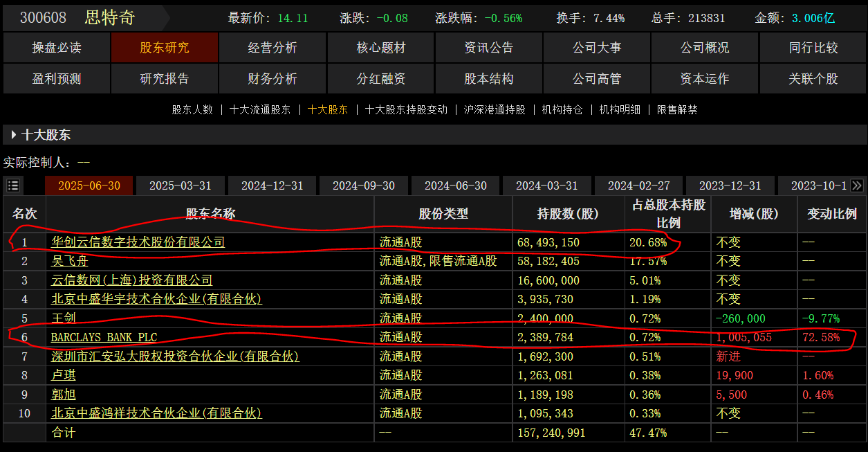The height and width of the screenshot is (452, 868).
Task: Select the 2025-06-30 report date tab
Action: 89,186
